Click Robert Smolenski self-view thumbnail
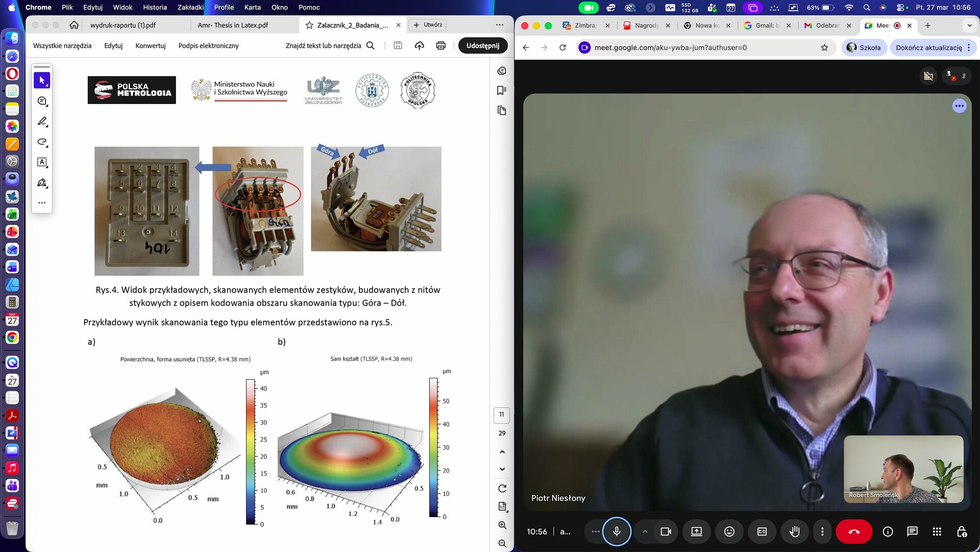 903,469
